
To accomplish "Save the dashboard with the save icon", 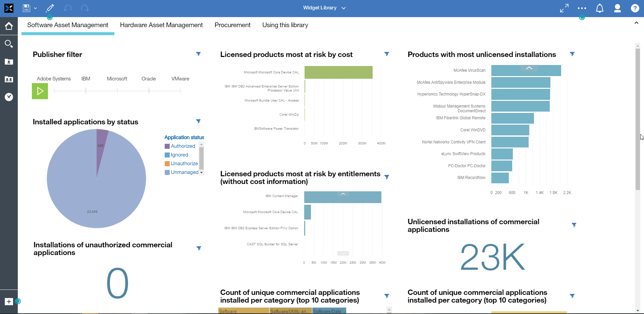I will (x=26, y=8).
